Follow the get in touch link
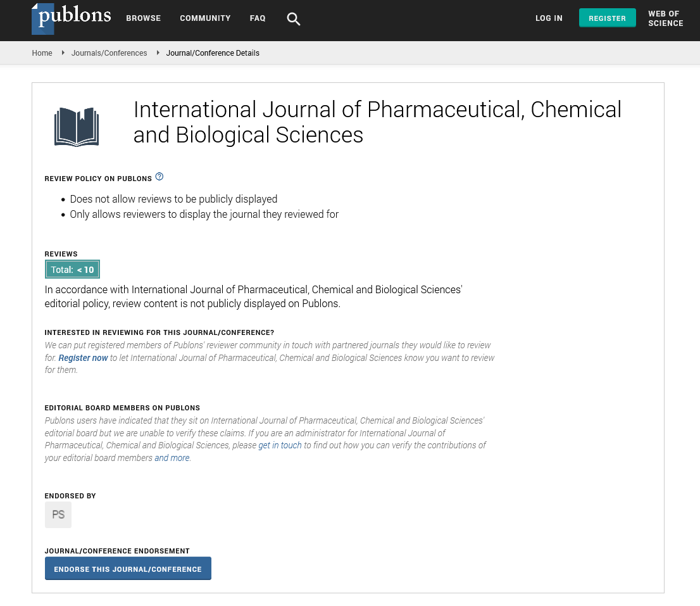 coord(280,445)
